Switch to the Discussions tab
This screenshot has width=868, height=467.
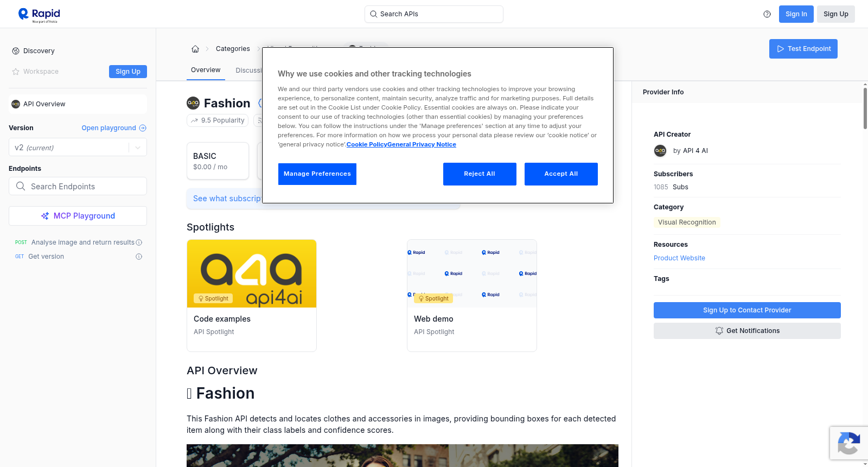248,71
